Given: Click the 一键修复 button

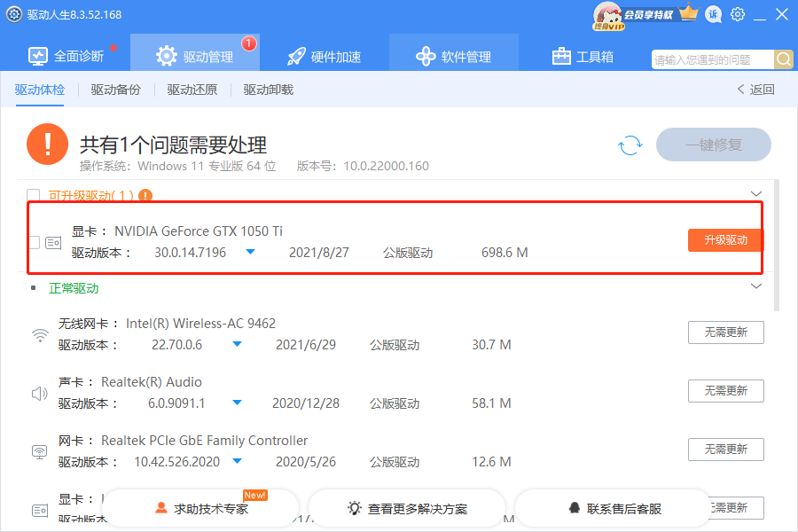Looking at the screenshot, I should point(714,145).
